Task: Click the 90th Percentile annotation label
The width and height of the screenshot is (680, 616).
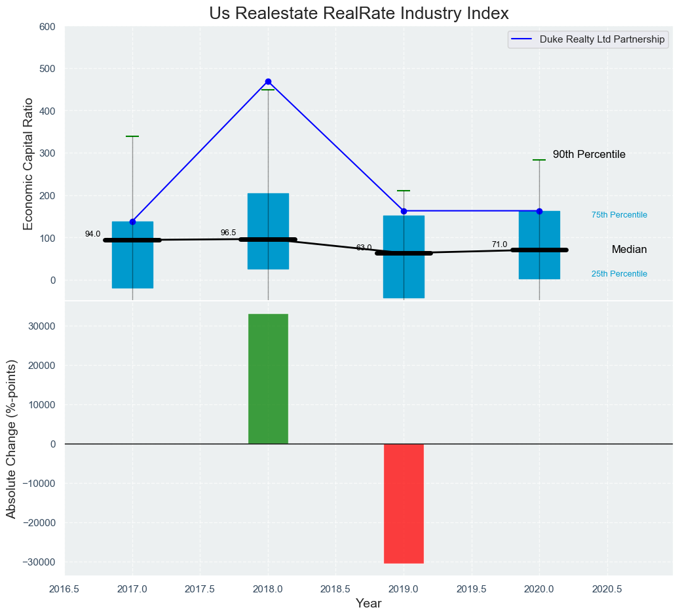Action: click(x=589, y=155)
